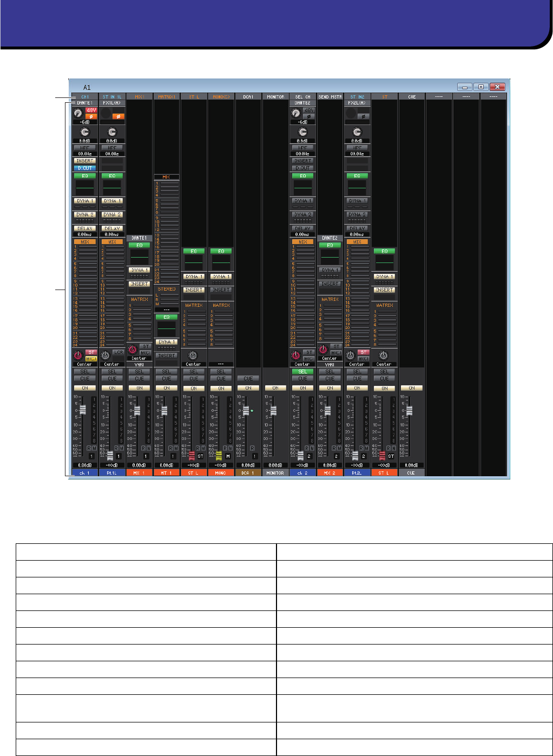Select the MX 1 channel name label
Image resolution: width=553 pixels, height=756 pixels.
[140, 473]
